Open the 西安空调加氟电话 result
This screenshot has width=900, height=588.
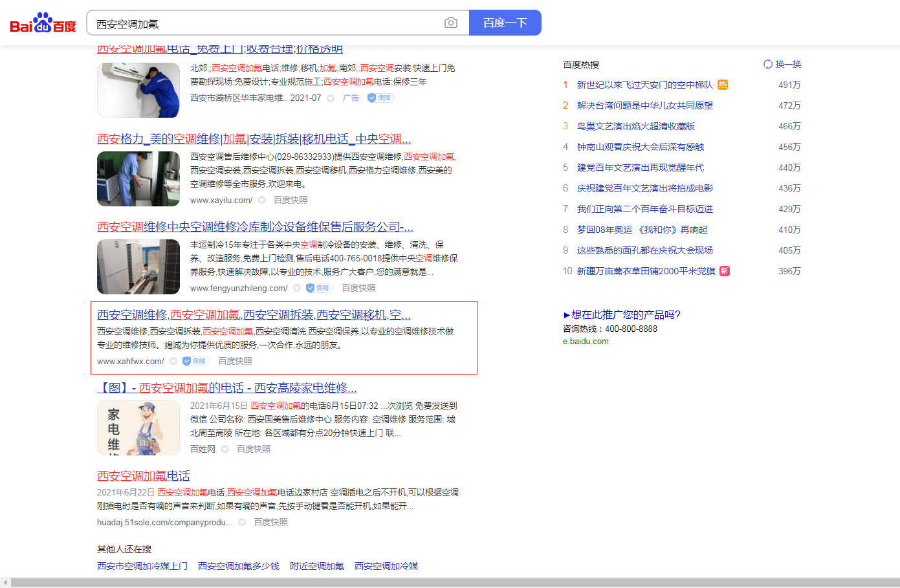143,475
